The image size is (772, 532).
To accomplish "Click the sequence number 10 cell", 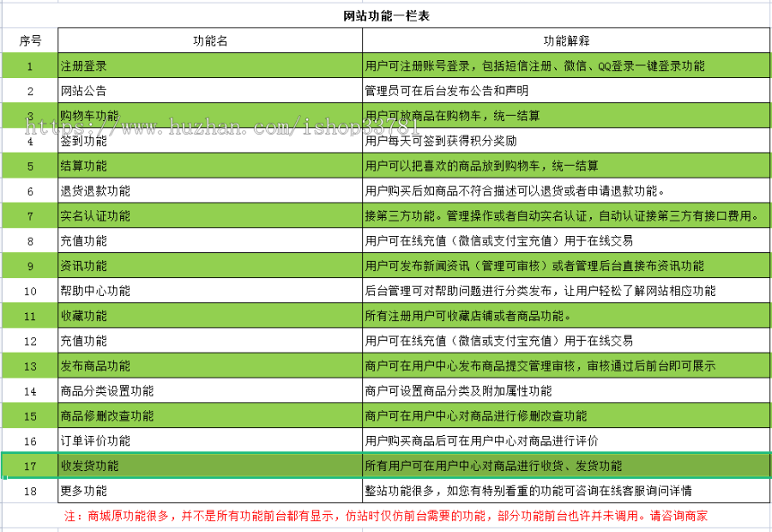I will tap(30, 291).
